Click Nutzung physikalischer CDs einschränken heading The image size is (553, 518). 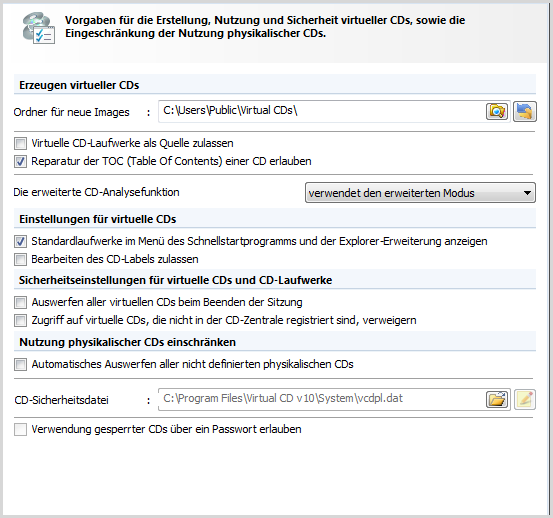coord(127,342)
